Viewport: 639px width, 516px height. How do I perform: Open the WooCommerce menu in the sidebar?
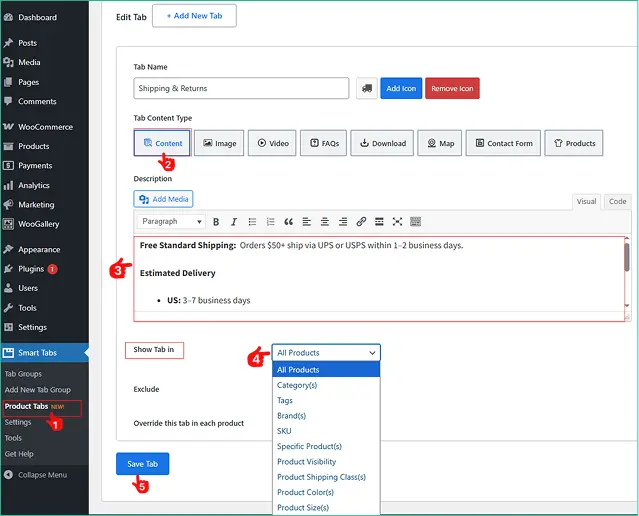44,127
